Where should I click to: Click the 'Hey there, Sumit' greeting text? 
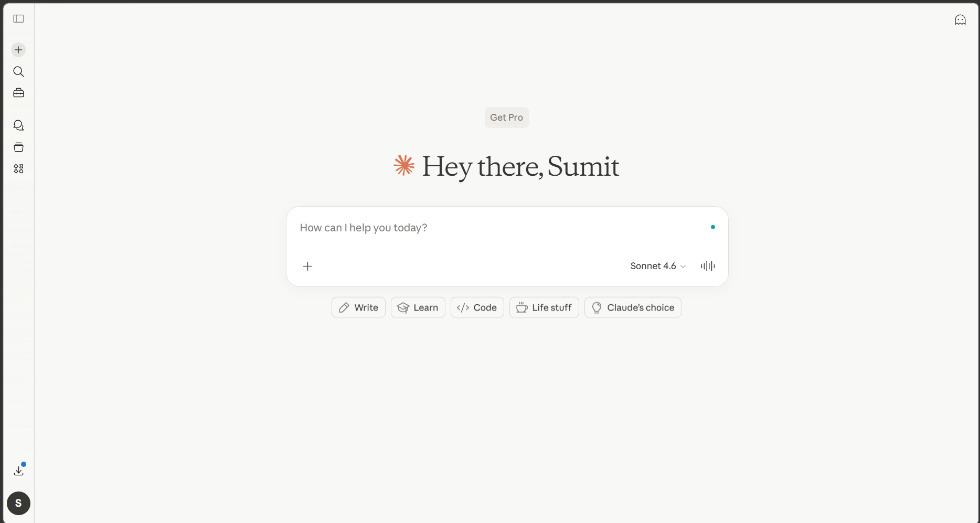(x=520, y=167)
